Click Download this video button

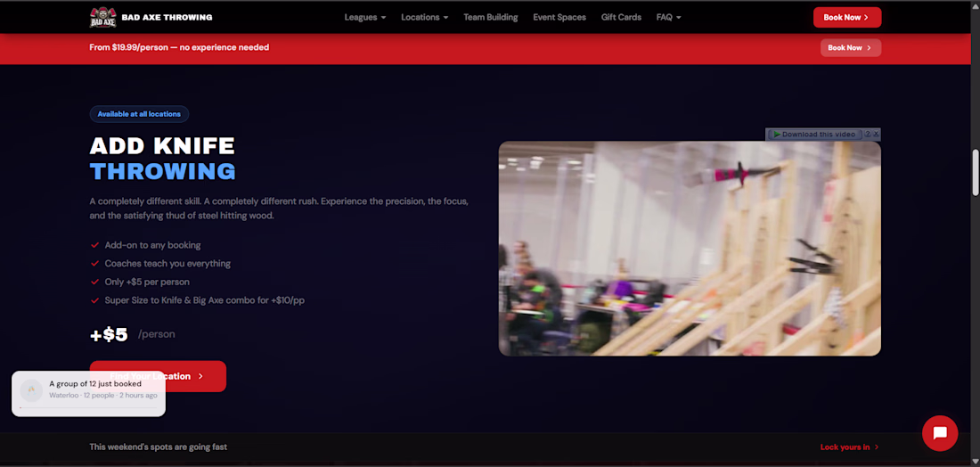813,135
